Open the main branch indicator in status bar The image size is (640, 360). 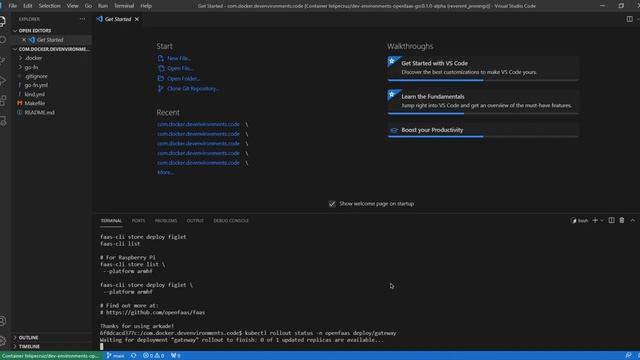click(x=116, y=356)
